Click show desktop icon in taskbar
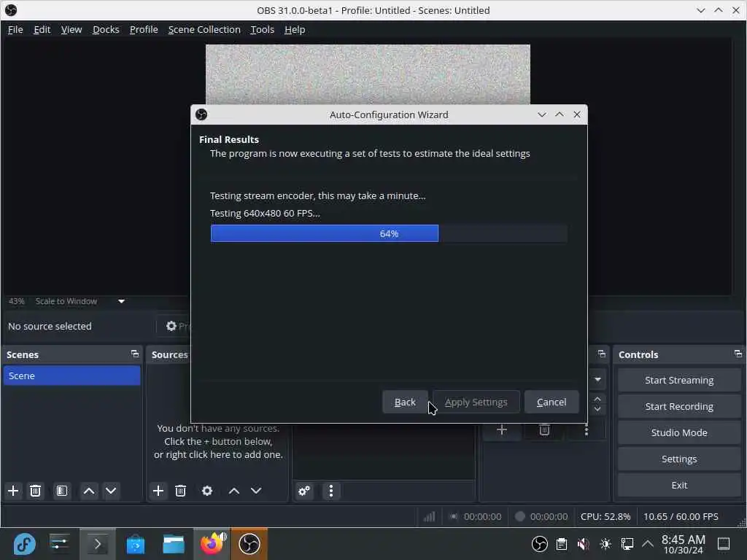This screenshot has width=747, height=560. coord(724,544)
